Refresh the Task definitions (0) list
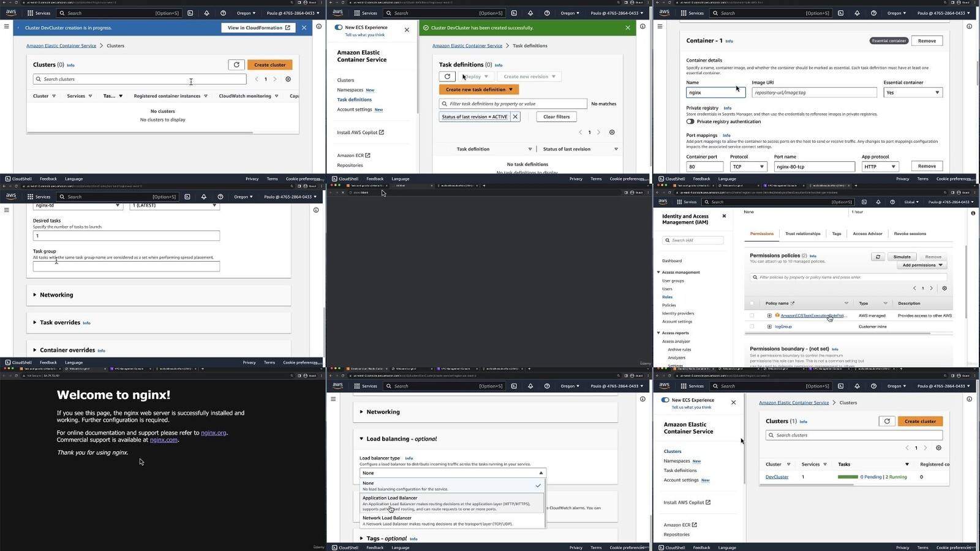The height and width of the screenshot is (551, 980). 447,77
